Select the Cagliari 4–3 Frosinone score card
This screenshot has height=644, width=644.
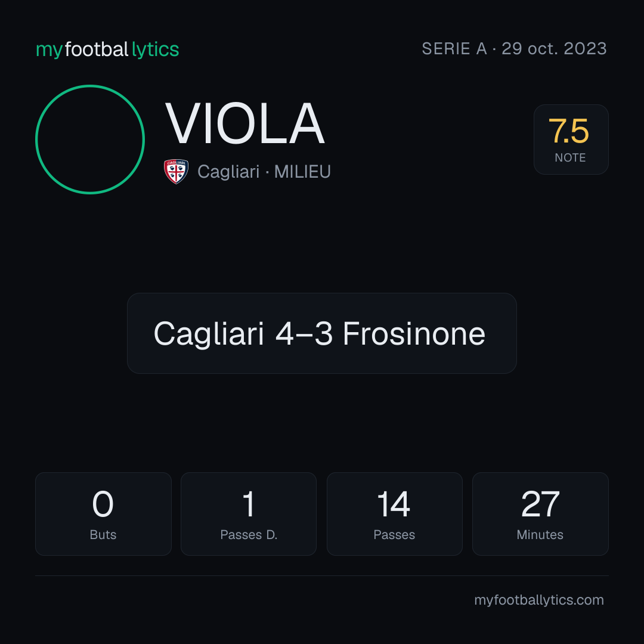[322, 333]
